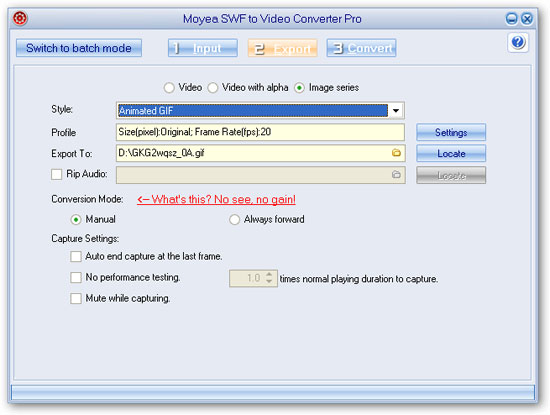This screenshot has width=550, height=415.
Task: Open "What's this? No see, no gain!" link
Action: (216, 200)
